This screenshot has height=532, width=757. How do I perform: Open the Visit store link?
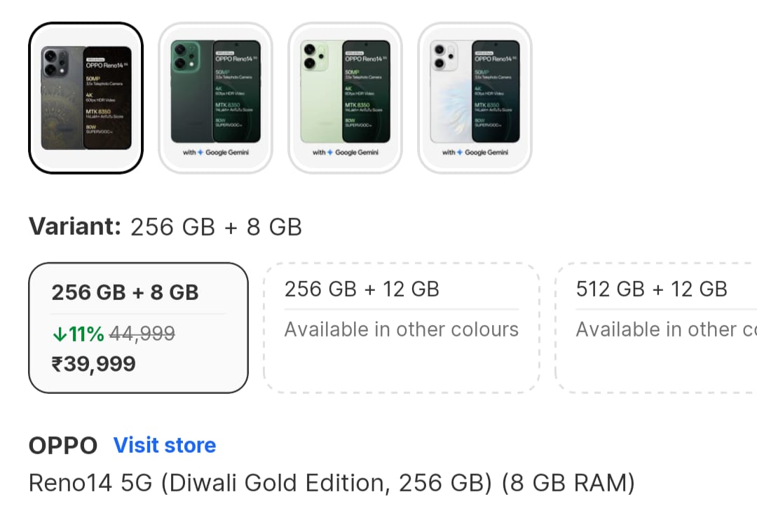point(165,445)
